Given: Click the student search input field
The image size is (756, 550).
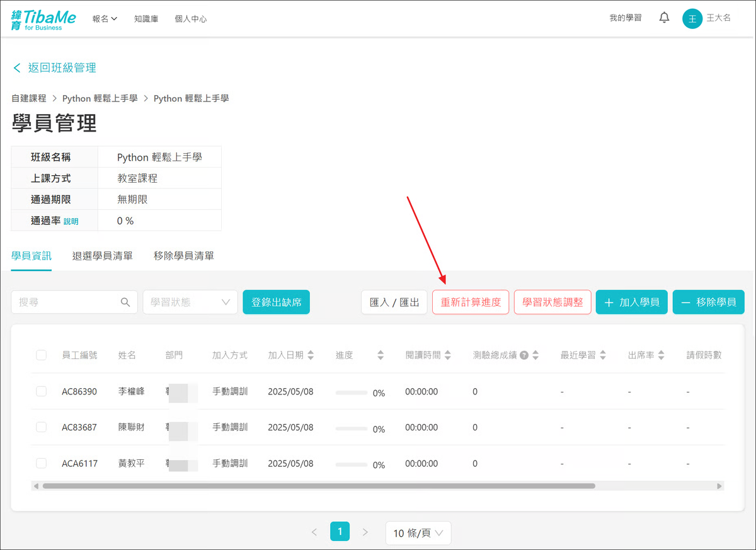Looking at the screenshot, I should point(66,302).
